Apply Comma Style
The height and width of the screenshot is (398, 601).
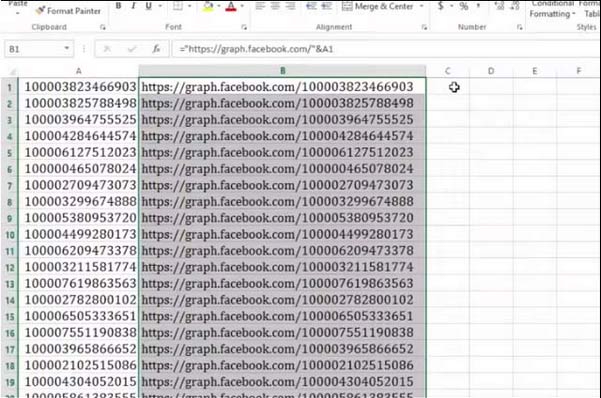click(x=479, y=6)
